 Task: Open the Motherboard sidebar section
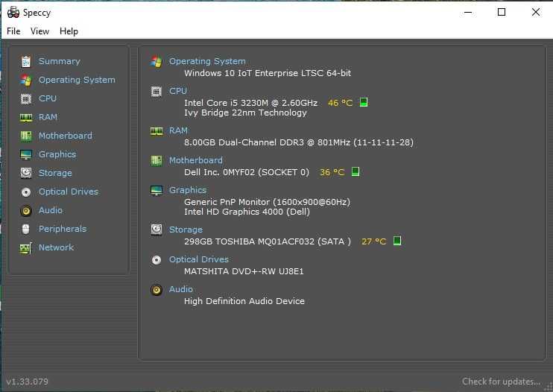[x=66, y=136]
